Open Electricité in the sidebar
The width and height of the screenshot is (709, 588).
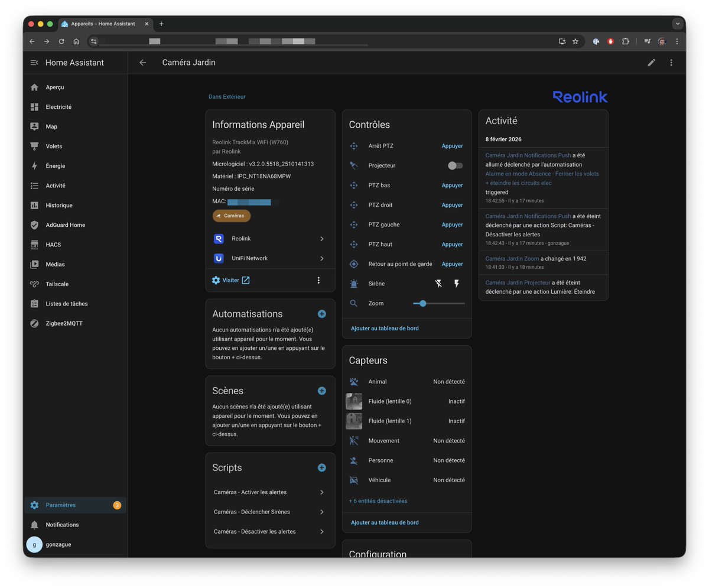pyautogui.click(x=75, y=107)
